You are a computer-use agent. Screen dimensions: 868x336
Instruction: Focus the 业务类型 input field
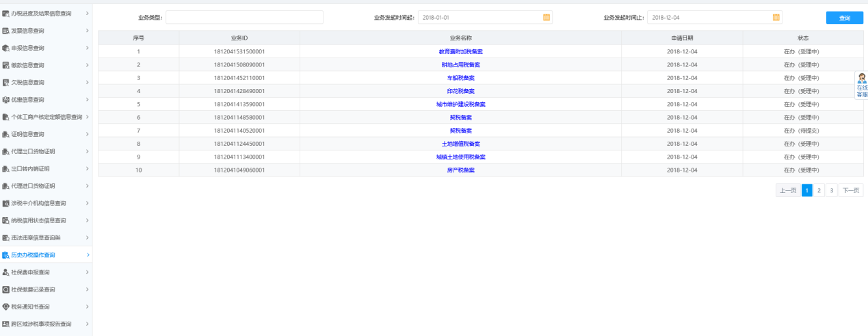pos(244,17)
